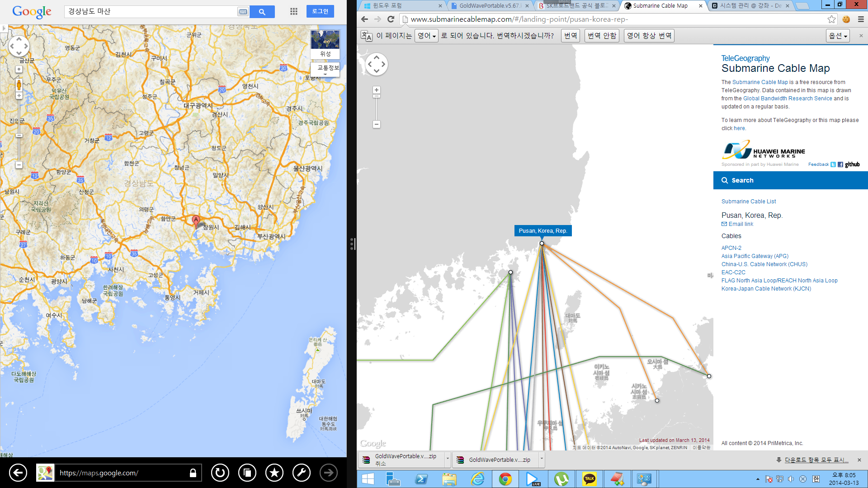Refresh the page in Metro IE
868x488 pixels.
click(x=220, y=473)
